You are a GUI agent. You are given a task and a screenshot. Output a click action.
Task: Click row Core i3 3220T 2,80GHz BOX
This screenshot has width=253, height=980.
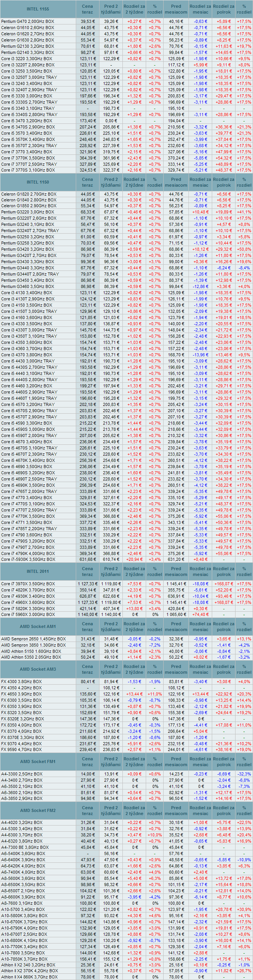[x=126, y=65]
